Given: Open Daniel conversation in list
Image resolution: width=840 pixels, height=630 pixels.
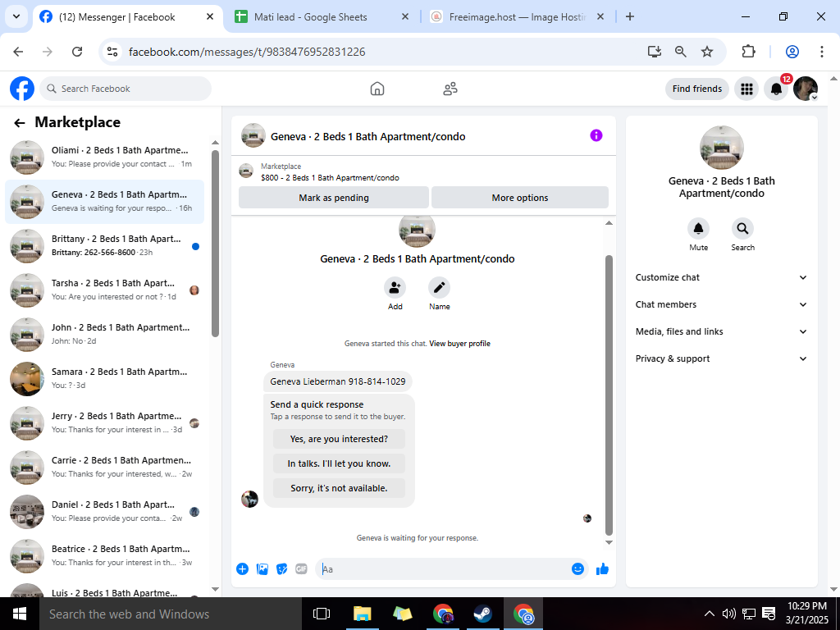Looking at the screenshot, I should click(104, 512).
